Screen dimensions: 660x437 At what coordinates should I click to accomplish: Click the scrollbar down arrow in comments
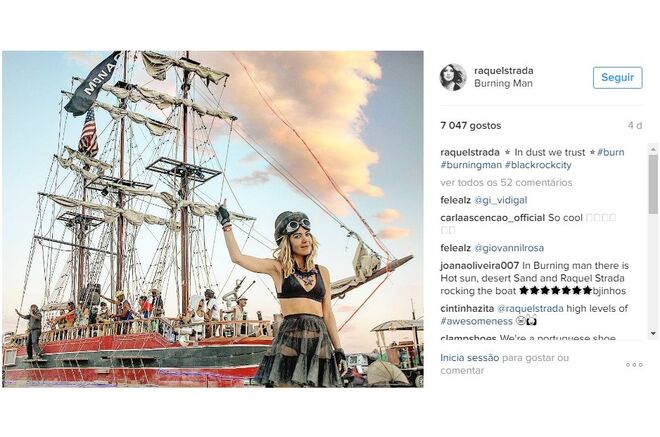coord(653,333)
